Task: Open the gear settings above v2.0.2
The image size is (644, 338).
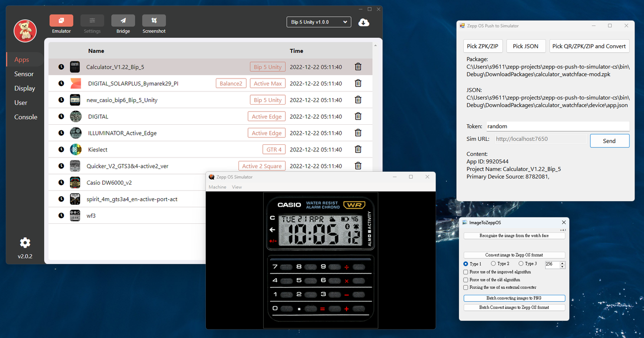Action: click(x=25, y=243)
